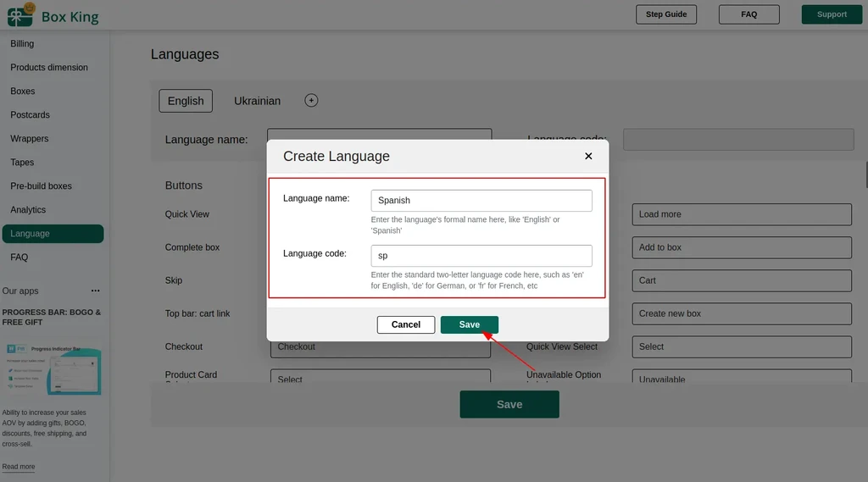Open Billing in the sidebar
The height and width of the screenshot is (482, 868).
pos(22,44)
